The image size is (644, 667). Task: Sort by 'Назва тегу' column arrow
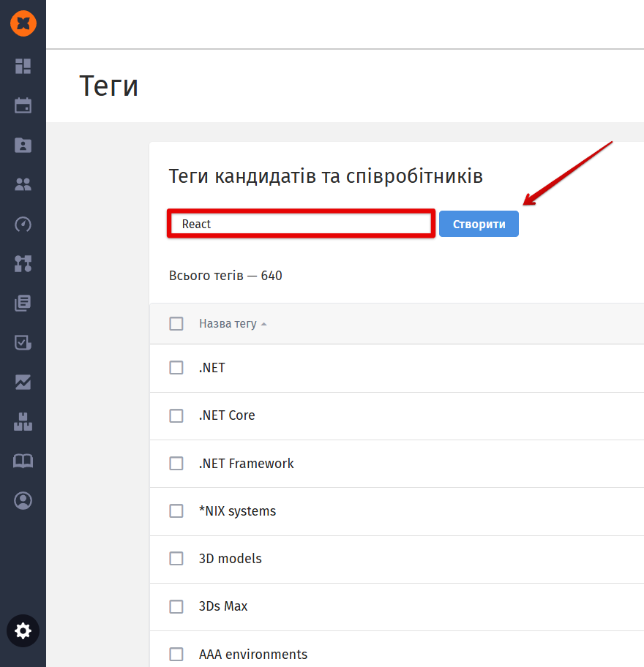click(x=264, y=324)
